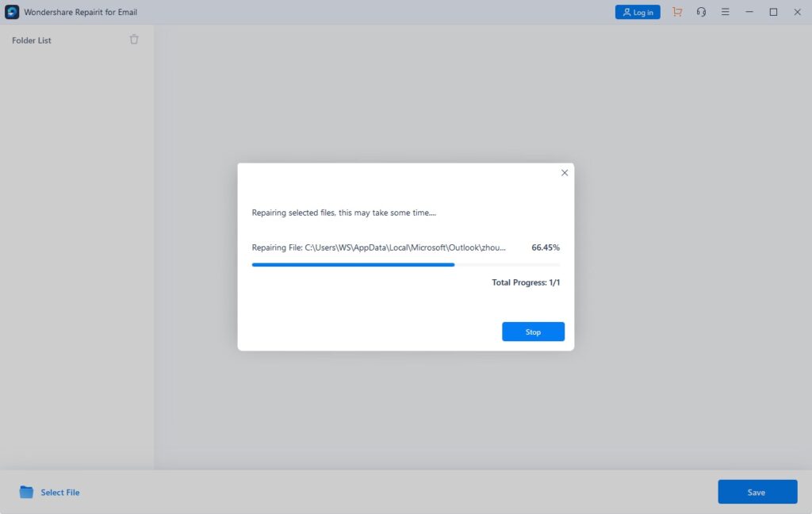Stop the file repair process
The height and width of the screenshot is (514, 812).
pyautogui.click(x=533, y=332)
